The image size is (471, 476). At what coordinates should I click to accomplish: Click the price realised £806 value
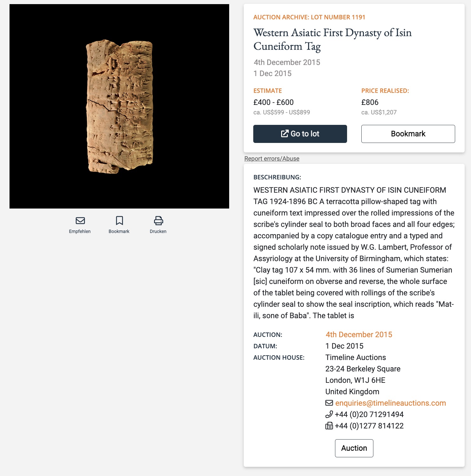tap(370, 102)
